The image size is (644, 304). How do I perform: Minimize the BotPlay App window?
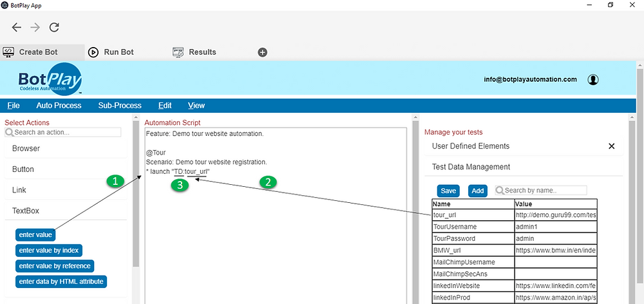589,5
